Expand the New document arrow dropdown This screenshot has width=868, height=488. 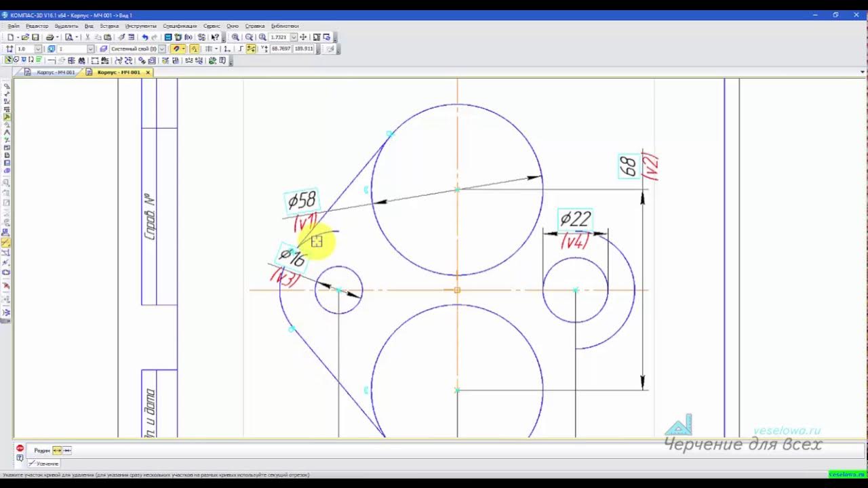point(18,37)
